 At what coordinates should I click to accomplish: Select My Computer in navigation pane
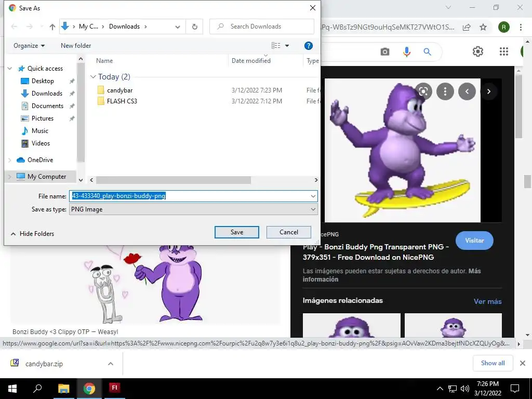46,177
